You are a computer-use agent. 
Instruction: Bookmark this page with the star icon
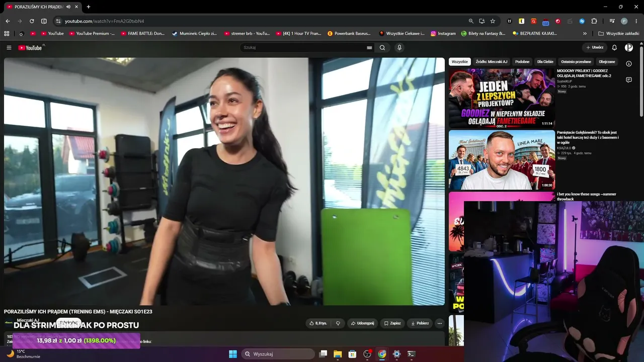pos(493,21)
